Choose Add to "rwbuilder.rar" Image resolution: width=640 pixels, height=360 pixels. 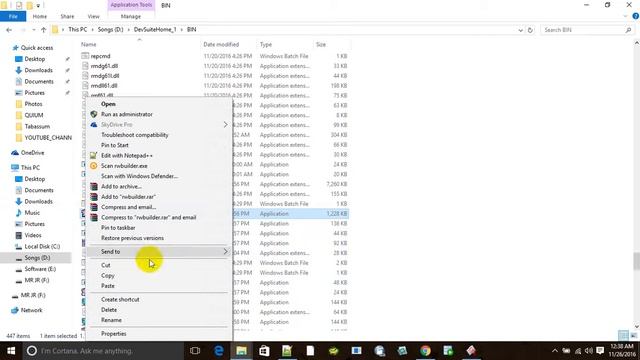(128, 197)
